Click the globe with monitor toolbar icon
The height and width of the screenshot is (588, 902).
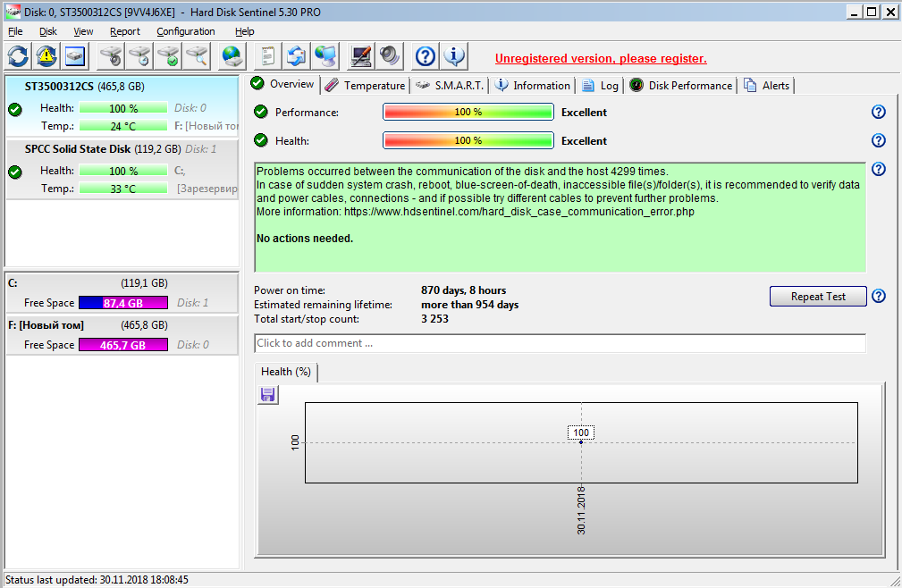[325, 56]
